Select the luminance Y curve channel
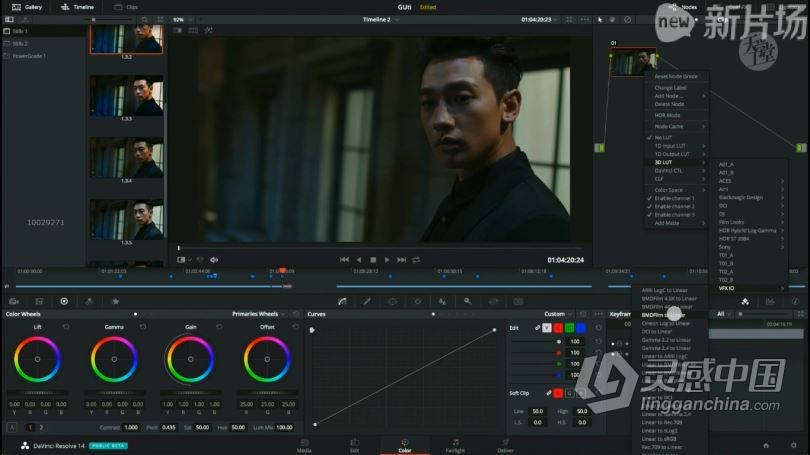Image resolution: width=810 pixels, height=455 pixels. [x=547, y=328]
